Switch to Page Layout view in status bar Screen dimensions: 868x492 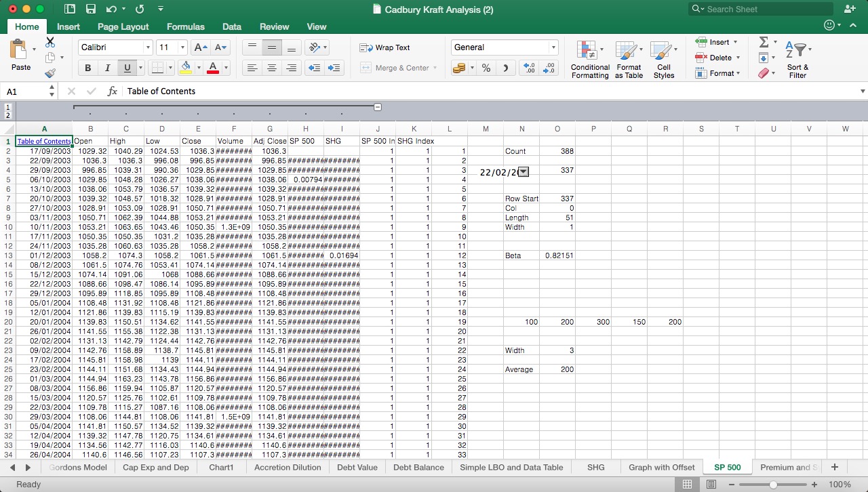point(711,485)
